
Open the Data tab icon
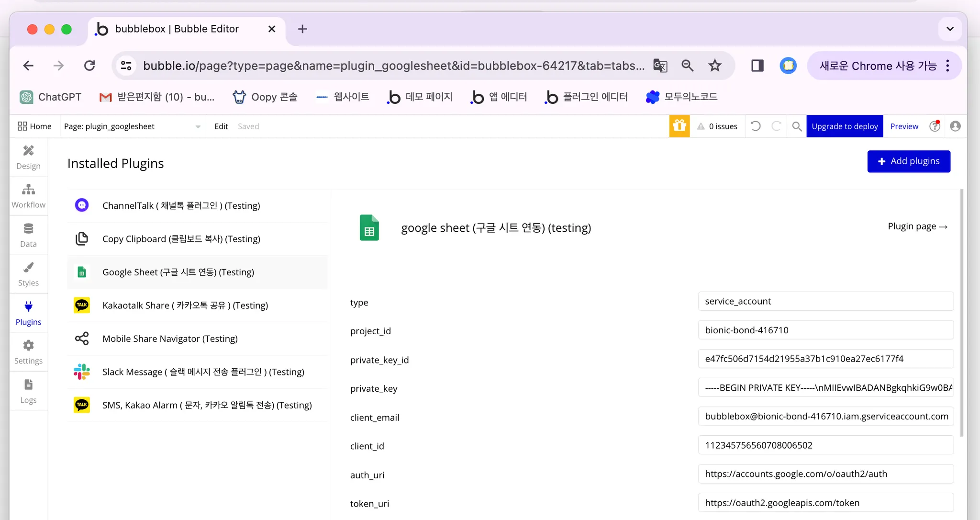(x=28, y=229)
